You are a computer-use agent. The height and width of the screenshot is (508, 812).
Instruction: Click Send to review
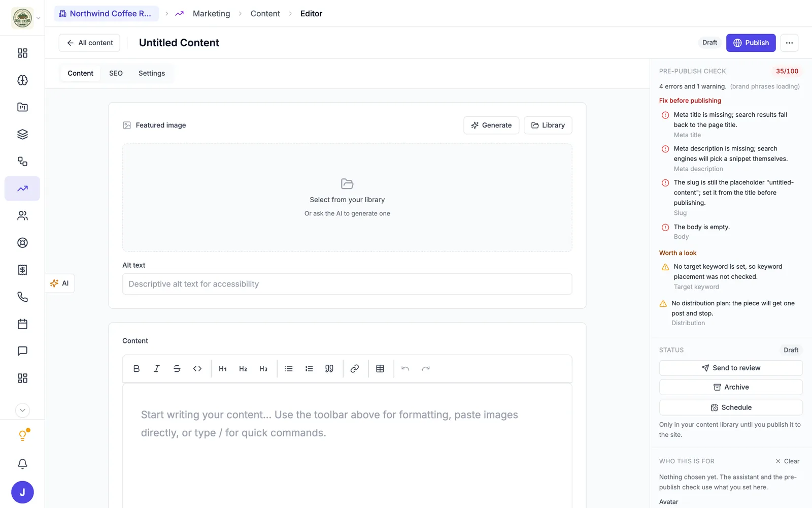tap(731, 368)
